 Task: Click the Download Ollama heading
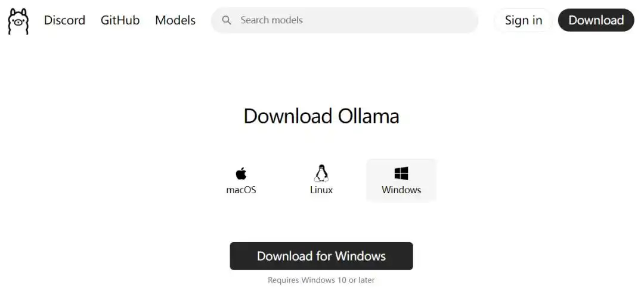click(x=321, y=116)
